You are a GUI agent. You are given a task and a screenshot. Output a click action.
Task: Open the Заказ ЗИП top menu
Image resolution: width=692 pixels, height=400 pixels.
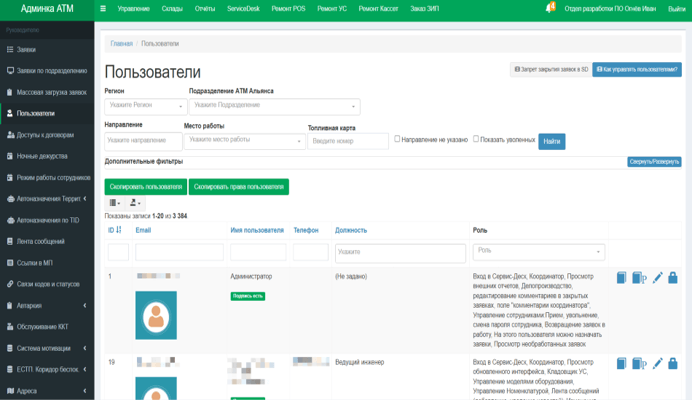tap(425, 8)
